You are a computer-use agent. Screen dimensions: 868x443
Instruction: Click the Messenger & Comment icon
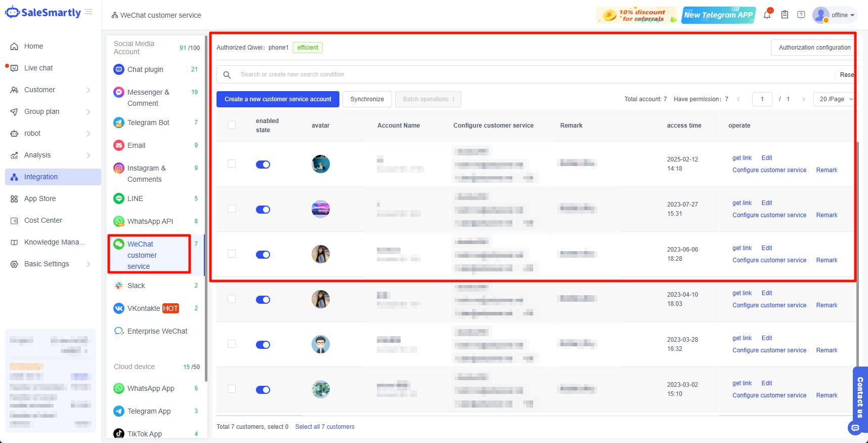[x=119, y=92]
